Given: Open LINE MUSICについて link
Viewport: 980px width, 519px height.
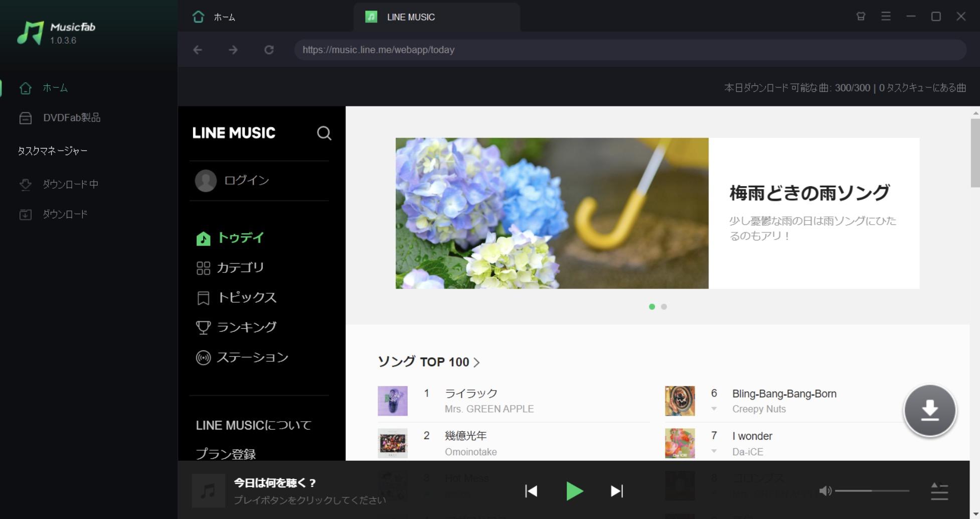Looking at the screenshot, I should coord(253,425).
